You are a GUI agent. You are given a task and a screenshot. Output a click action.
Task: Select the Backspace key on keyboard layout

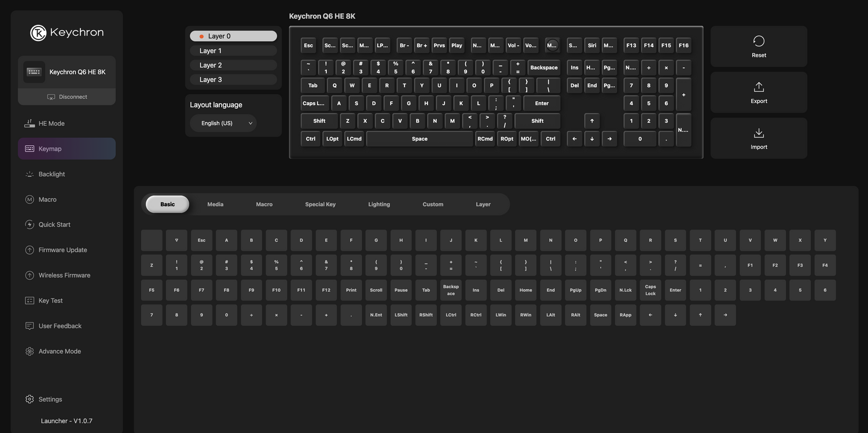pyautogui.click(x=543, y=68)
